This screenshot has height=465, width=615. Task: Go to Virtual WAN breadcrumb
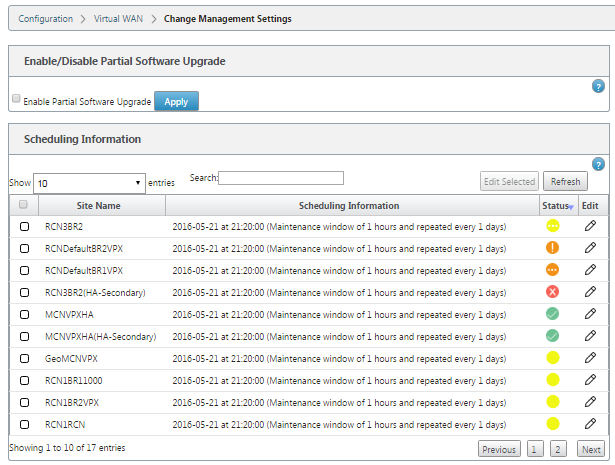click(x=118, y=18)
